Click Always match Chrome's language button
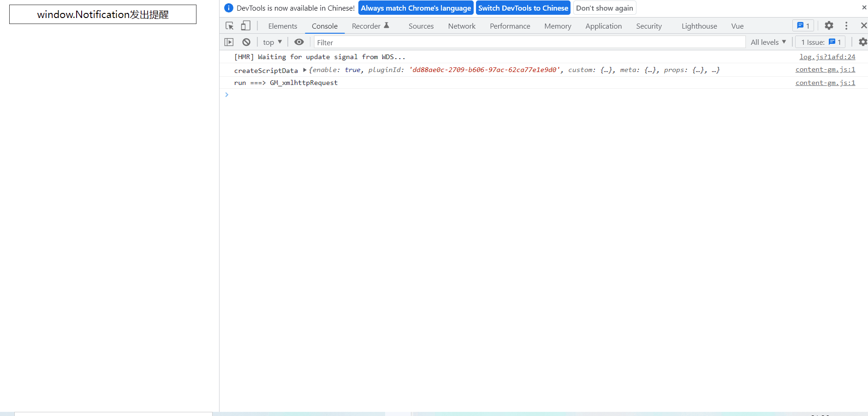 click(416, 8)
